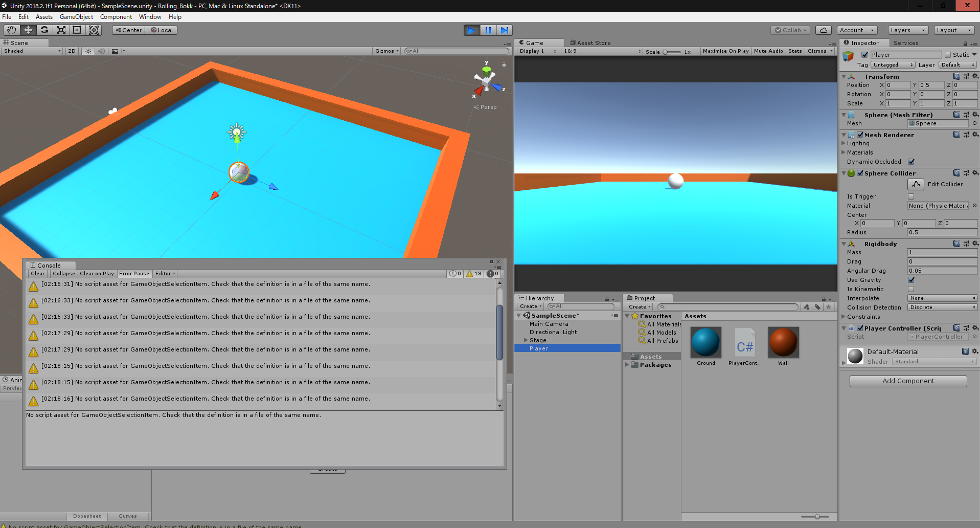Open the Layer dropdown

point(958,65)
